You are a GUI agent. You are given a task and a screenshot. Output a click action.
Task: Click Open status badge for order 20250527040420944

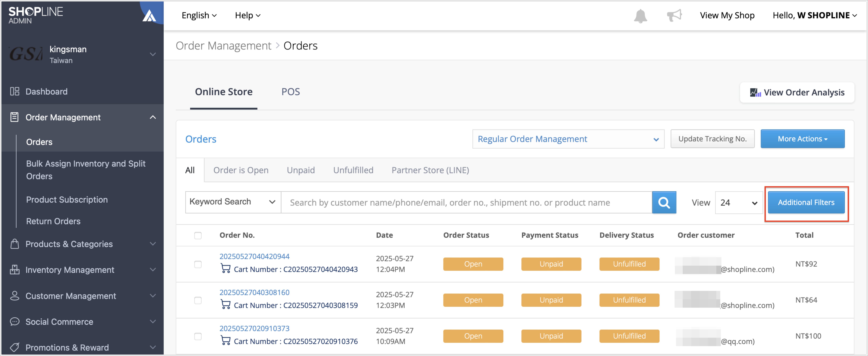(x=473, y=264)
